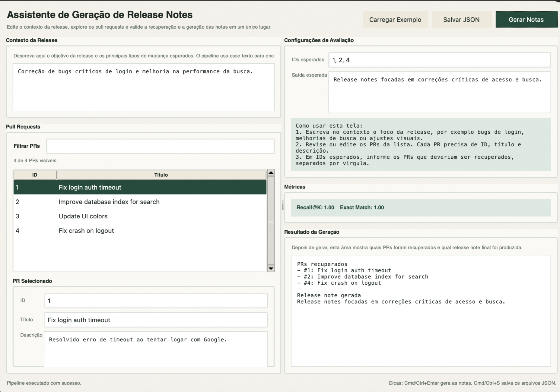Click inside the Resultado da Geração output area
This screenshot has height=392, width=560.
(421, 311)
